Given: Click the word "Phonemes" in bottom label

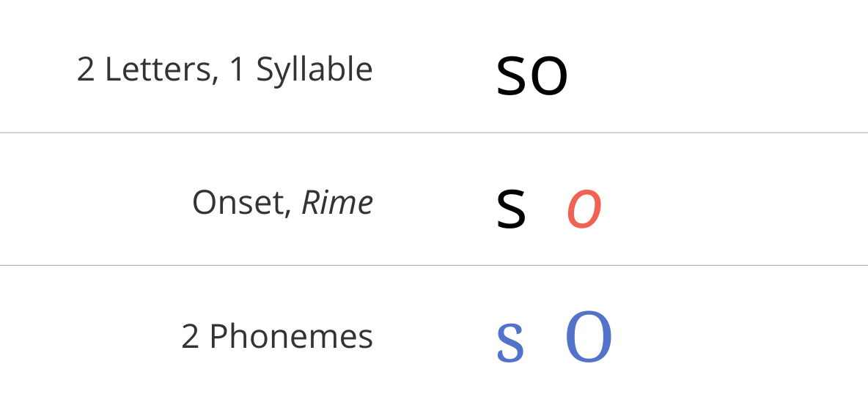Looking at the screenshot, I should pos(291,335).
